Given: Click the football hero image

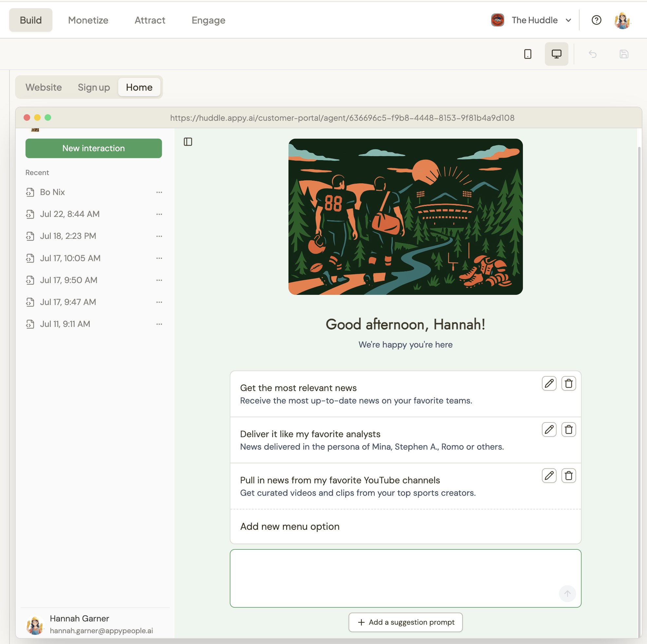Looking at the screenshot, I should click(405, 217).
